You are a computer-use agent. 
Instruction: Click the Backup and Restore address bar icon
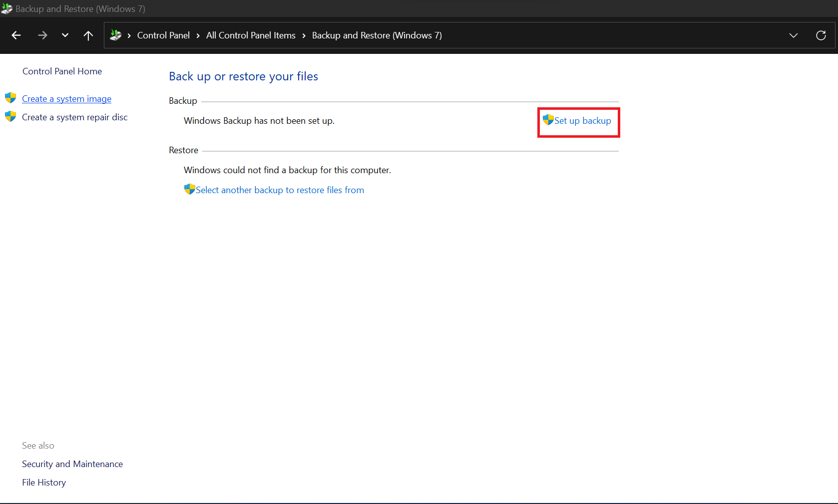point(116,35)
